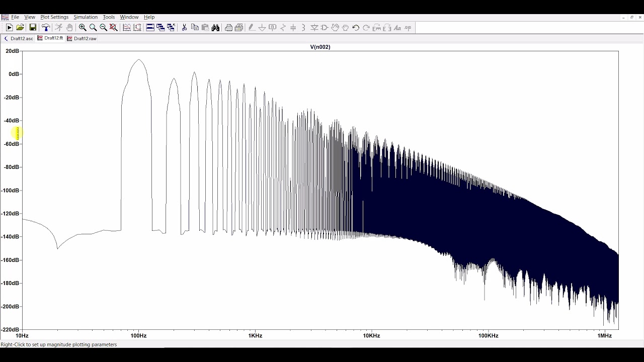The image size is (644, 362).
Task: Click the Cut scissors icon
Action: point(184,28)
